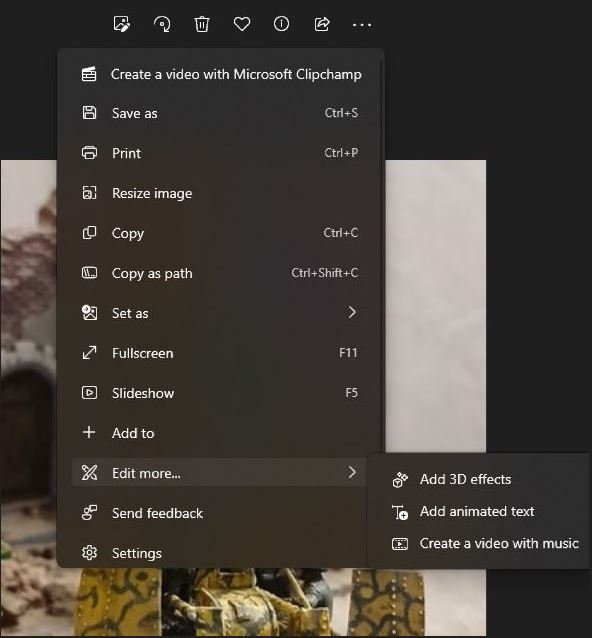Expand the Set as submenu chevron

352,312
